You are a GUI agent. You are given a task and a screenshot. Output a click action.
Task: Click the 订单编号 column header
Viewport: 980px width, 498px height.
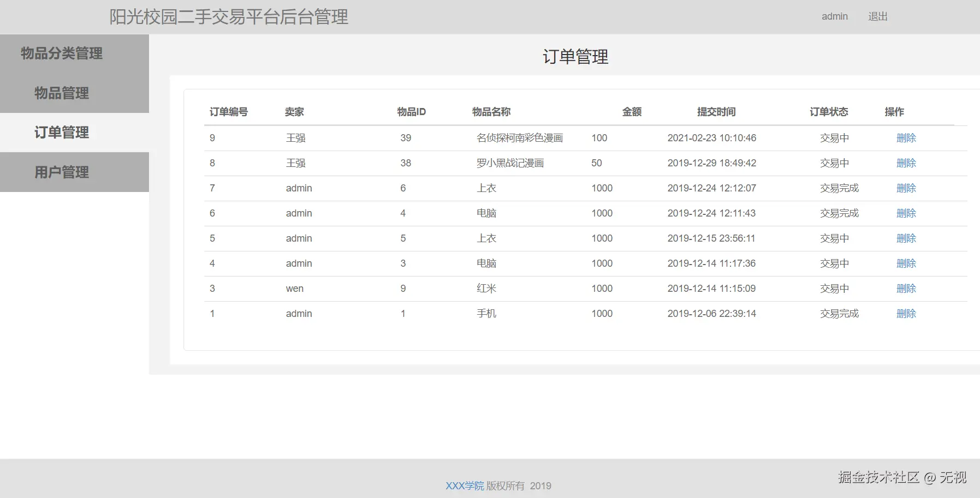(229, 112)
